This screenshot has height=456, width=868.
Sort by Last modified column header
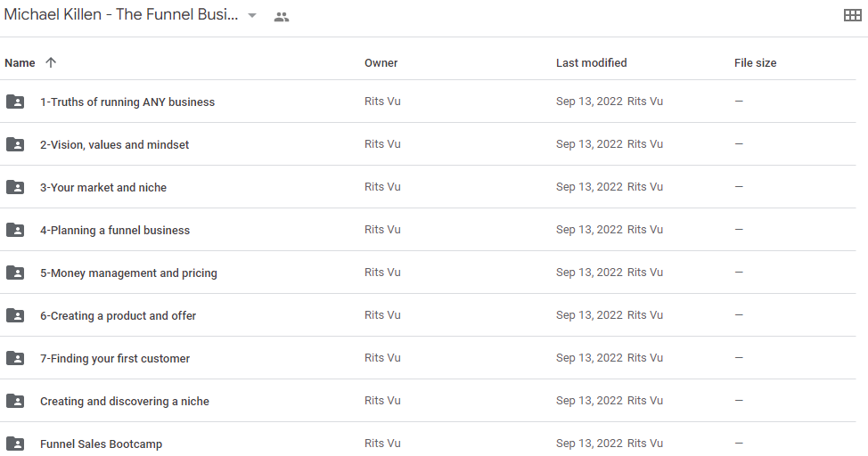click(591, 63)
